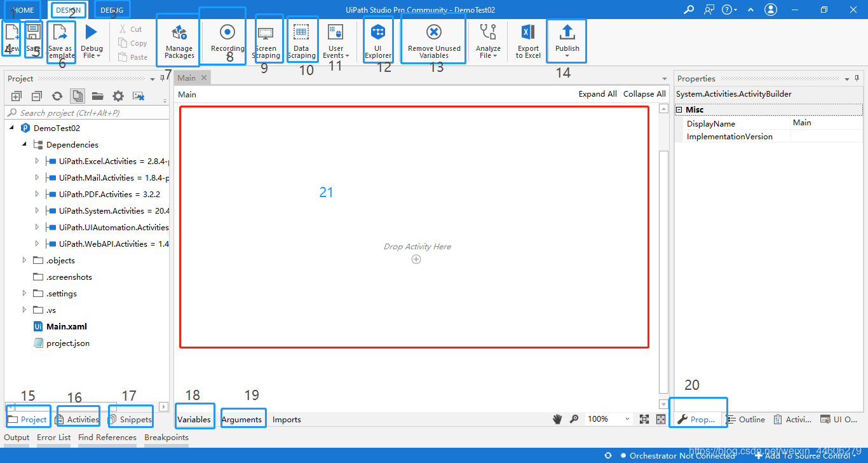Screen dimensions: 868x463
Task: Open the zoom 100% dropdown
Action: point(609,419)
